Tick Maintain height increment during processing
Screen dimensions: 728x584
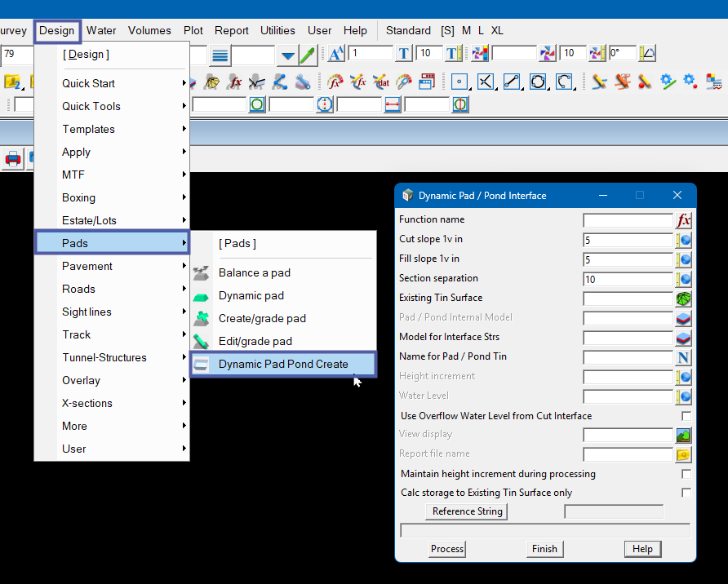[x=686, y=474]
